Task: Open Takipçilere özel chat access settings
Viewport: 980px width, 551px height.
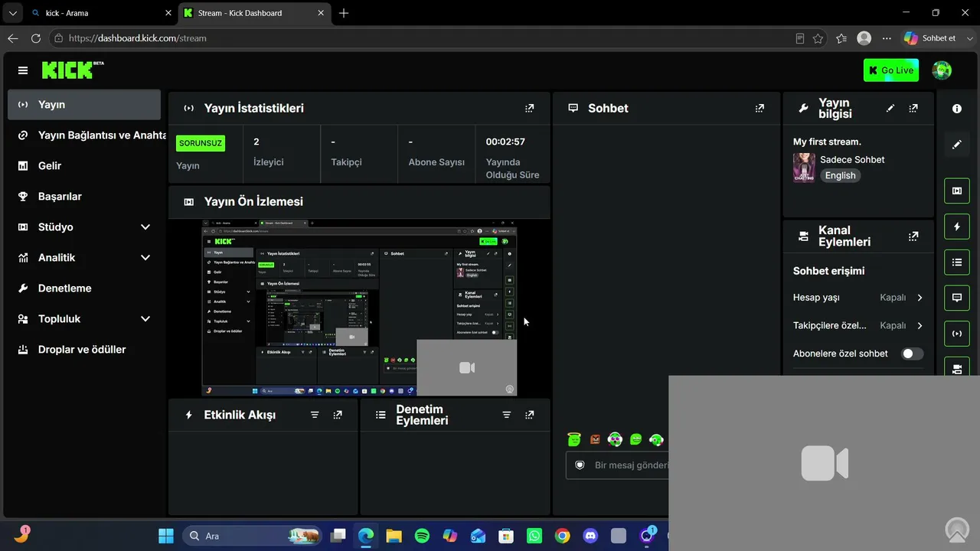Action: (x=858, y=325)
